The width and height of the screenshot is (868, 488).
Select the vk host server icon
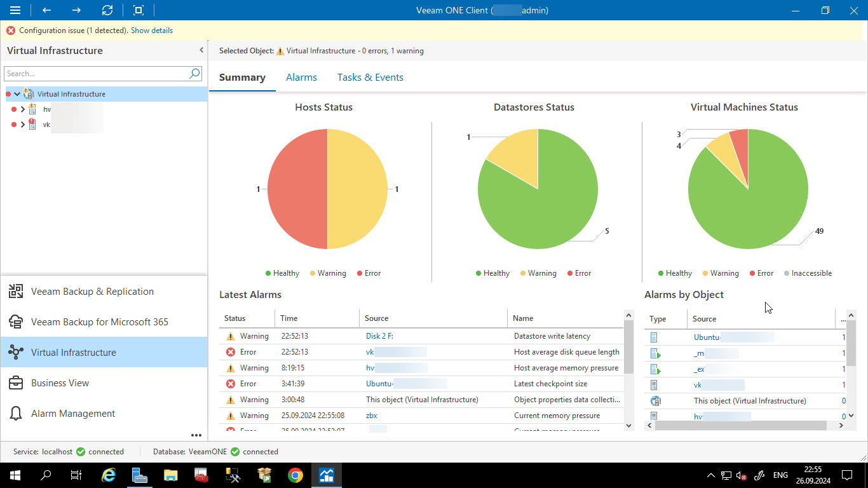[x=32, y=125]
